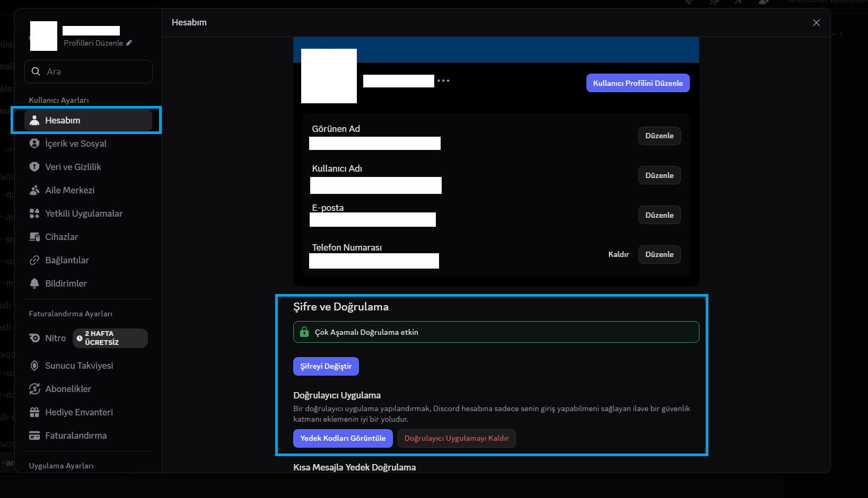Viewport: 868px width, 498px height.
Task: Click the Kısa Mesajla Yedek Doğrulama heading
Action: click(354, 467)
